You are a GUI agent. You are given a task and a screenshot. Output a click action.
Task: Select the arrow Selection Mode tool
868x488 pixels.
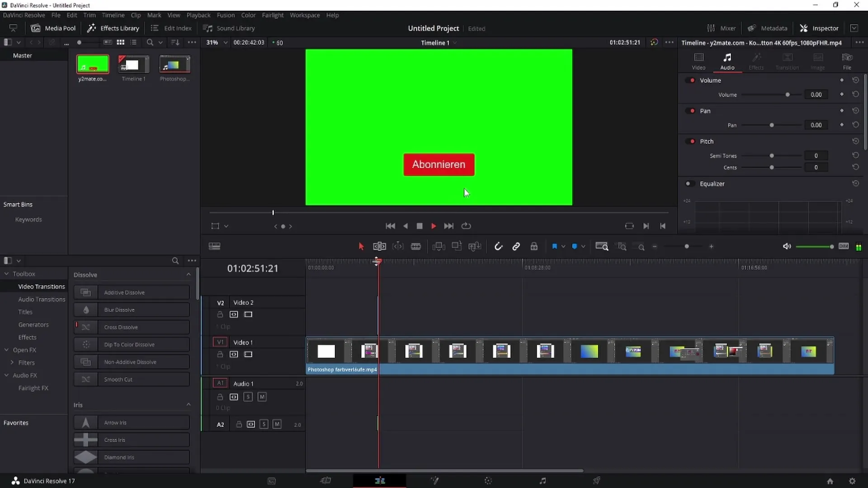point(361,246)
